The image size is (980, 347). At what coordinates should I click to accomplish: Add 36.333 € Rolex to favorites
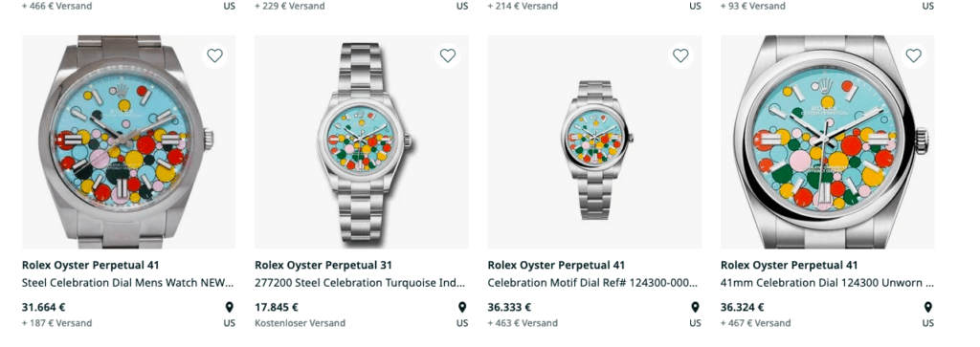point(680,56)
